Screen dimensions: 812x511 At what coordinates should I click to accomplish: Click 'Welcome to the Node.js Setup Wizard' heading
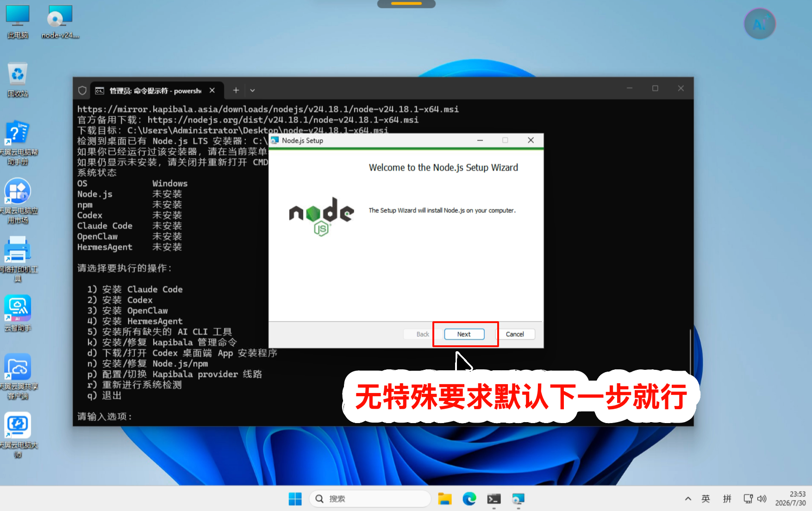click(443, 168)
